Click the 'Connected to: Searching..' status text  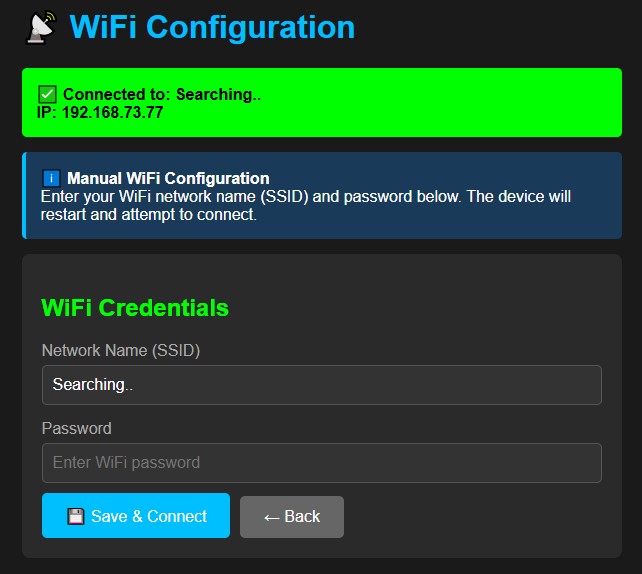161,94
